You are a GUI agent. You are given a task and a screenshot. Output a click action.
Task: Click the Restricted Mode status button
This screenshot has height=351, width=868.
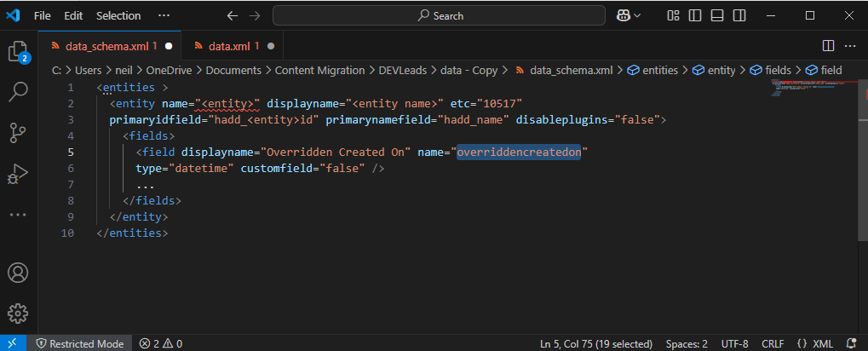click(78, 343)
